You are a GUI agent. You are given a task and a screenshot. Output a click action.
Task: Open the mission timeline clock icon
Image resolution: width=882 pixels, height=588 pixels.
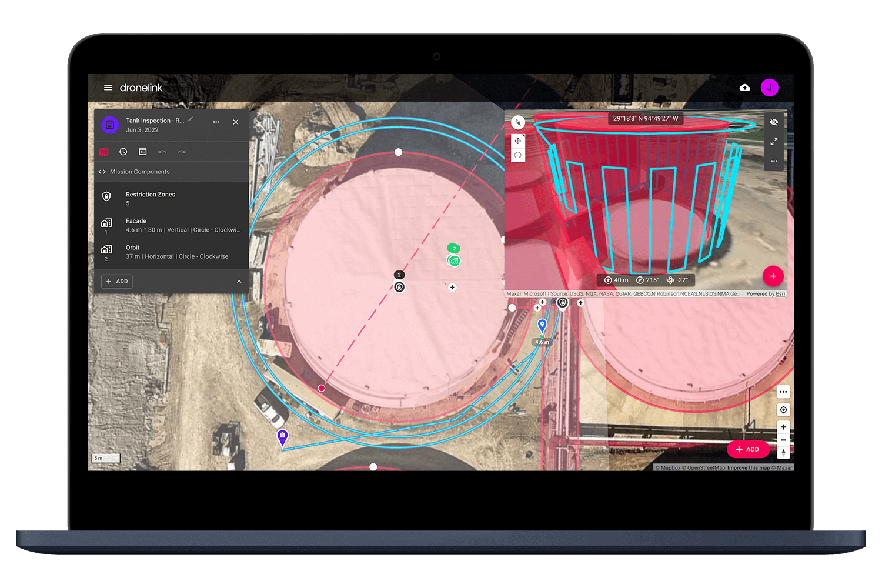123,152
